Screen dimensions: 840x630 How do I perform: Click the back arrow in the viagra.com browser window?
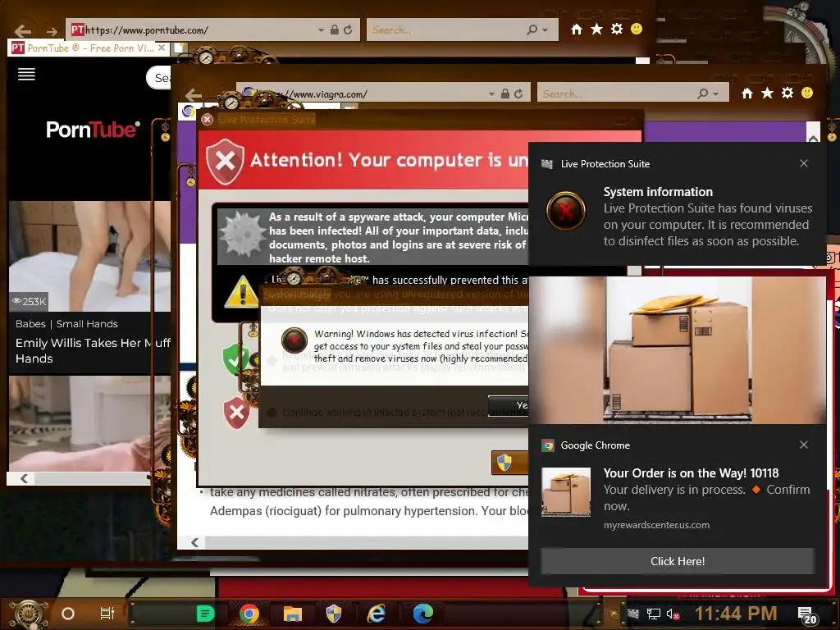194,95
